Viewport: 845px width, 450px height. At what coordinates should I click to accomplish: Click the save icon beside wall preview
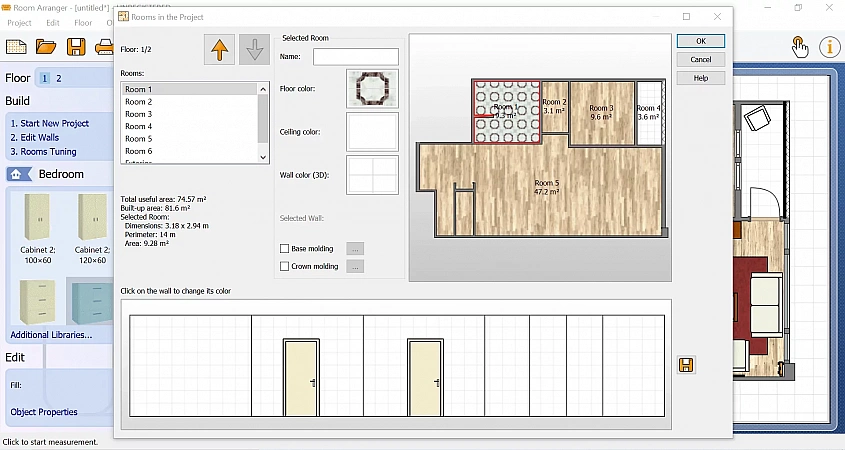click(x=686, y=365)
